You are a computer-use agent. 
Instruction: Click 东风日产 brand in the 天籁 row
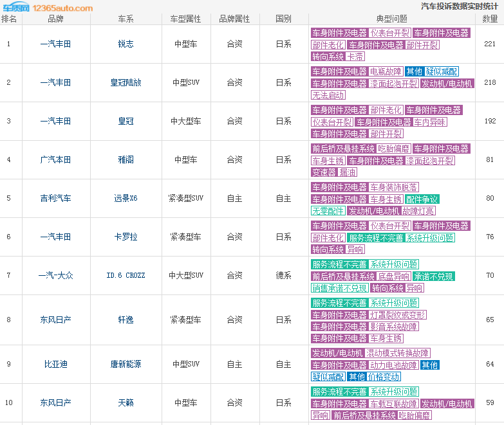[55, 402]
